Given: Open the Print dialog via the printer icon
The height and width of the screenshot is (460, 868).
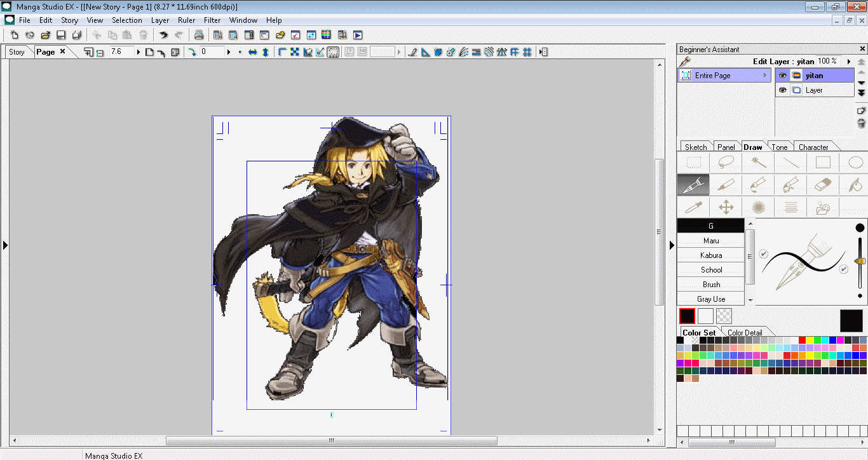Looking at the screenshot, I should pos(199,35).
